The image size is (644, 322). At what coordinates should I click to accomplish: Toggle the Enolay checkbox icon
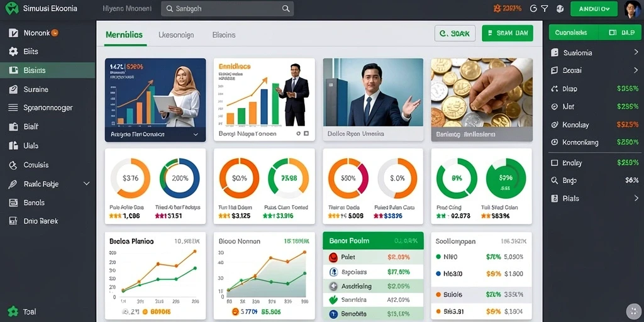(x=555, y=163)
